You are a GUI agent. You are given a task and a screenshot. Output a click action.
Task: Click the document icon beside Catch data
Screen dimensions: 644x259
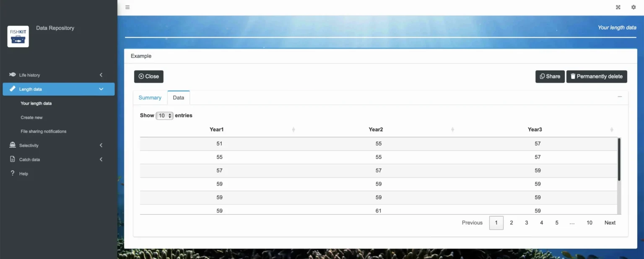[x=13, y=160]
